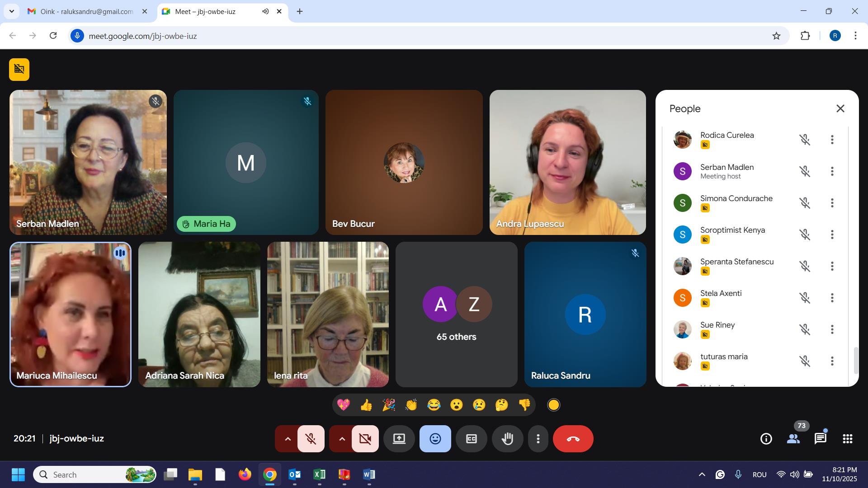Send the thumbs up reaction
The width and height of the screenshot is (868, 488).
366,405
